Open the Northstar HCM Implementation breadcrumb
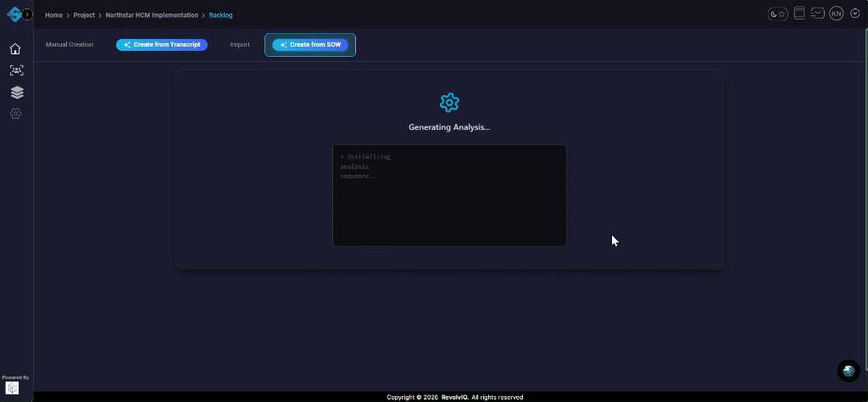The height and width of the screenshot is (402, 868). point(152,15)
